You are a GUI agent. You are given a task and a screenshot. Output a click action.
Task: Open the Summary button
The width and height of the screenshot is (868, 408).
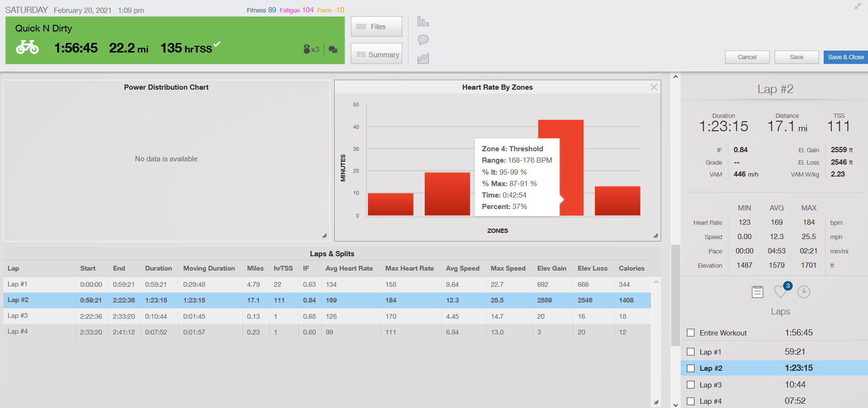377,54
